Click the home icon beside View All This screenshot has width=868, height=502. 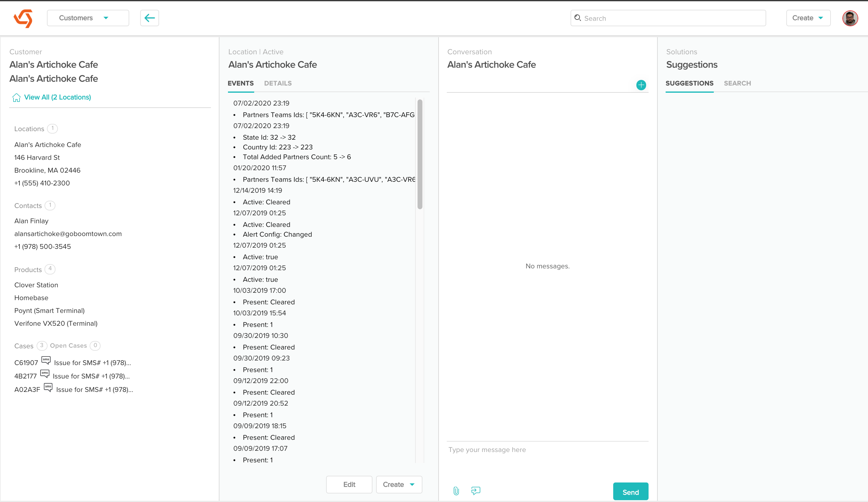(x=16, y=98)
